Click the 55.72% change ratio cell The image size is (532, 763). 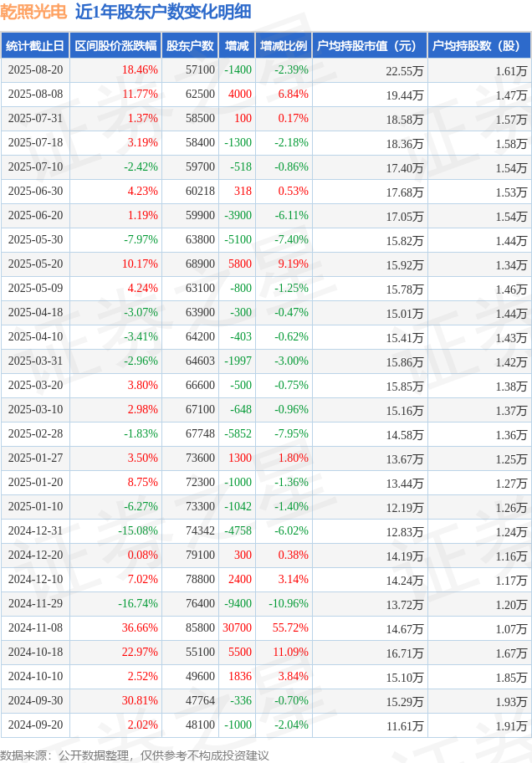[x=290, y=627]
